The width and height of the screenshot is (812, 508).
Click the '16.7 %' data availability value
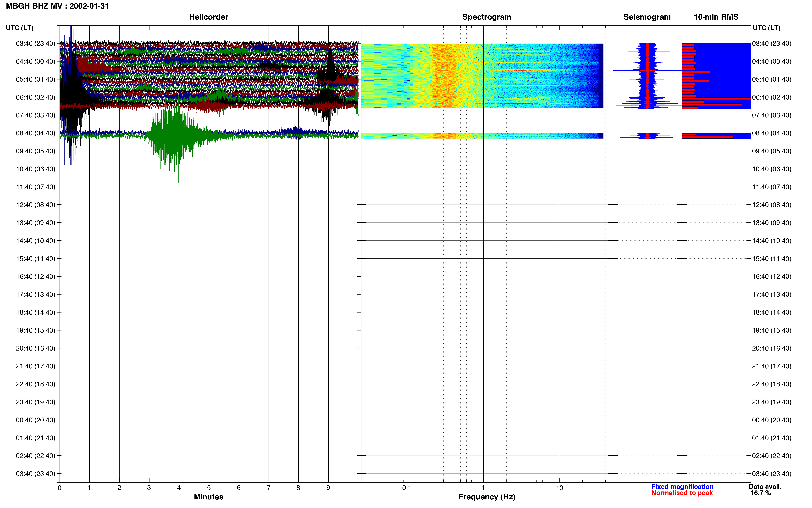pyautogui.click(x=761, y=493)
